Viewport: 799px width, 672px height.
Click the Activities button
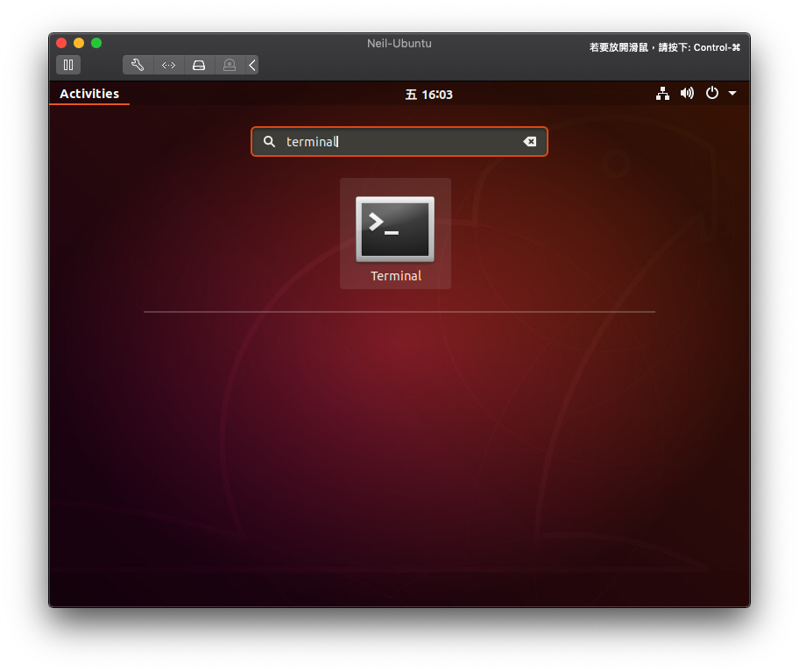click(89, 94)
